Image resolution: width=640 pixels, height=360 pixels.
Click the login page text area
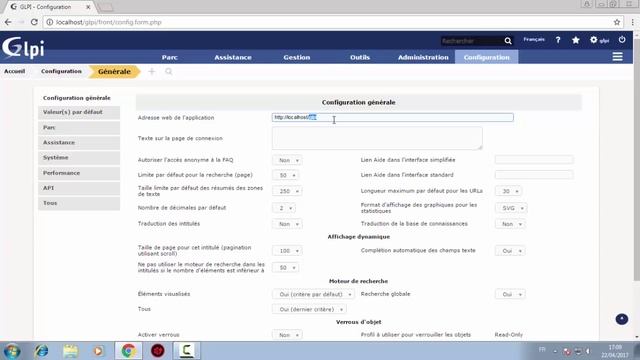377,138
